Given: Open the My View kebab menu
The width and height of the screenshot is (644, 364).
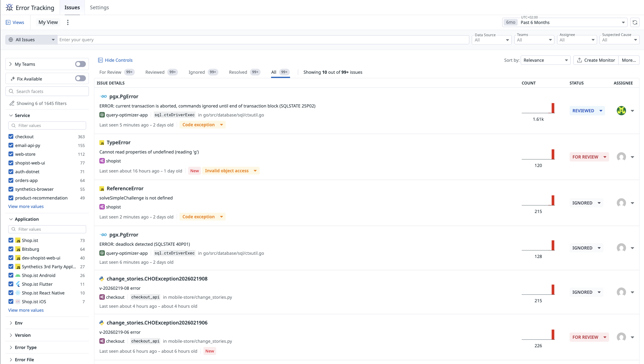Looking at the screenshot, I should click(68, 22).
